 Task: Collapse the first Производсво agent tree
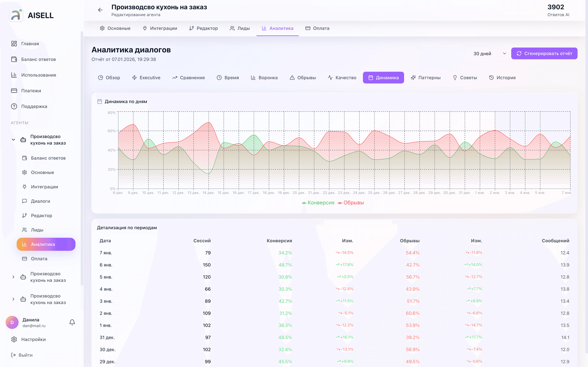pos(13,140)
